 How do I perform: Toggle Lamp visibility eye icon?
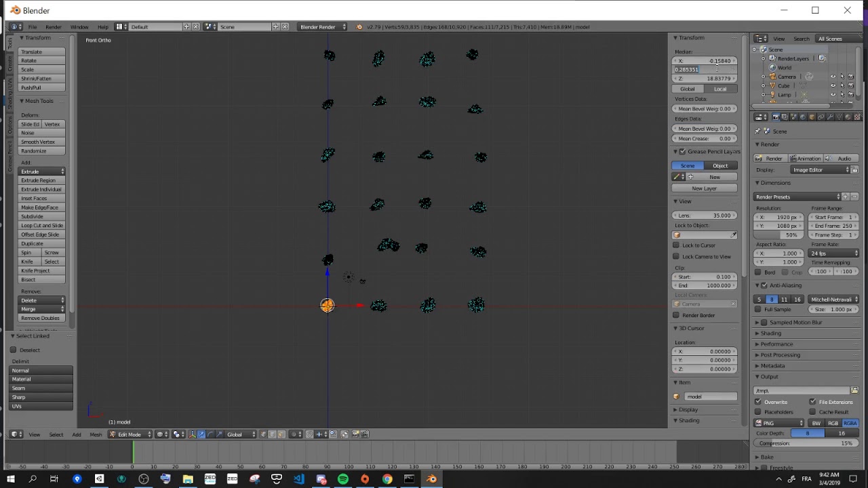pyautogui.click(x=833, y=94)
